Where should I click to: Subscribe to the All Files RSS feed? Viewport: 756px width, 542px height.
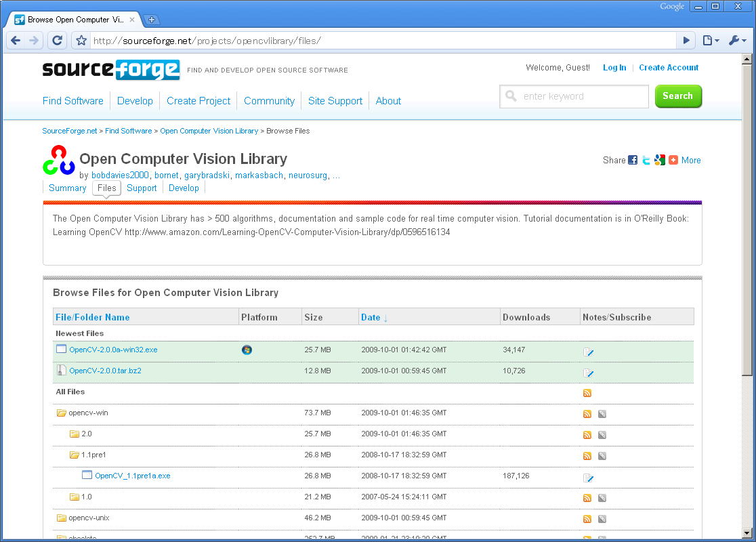(587, 393)
